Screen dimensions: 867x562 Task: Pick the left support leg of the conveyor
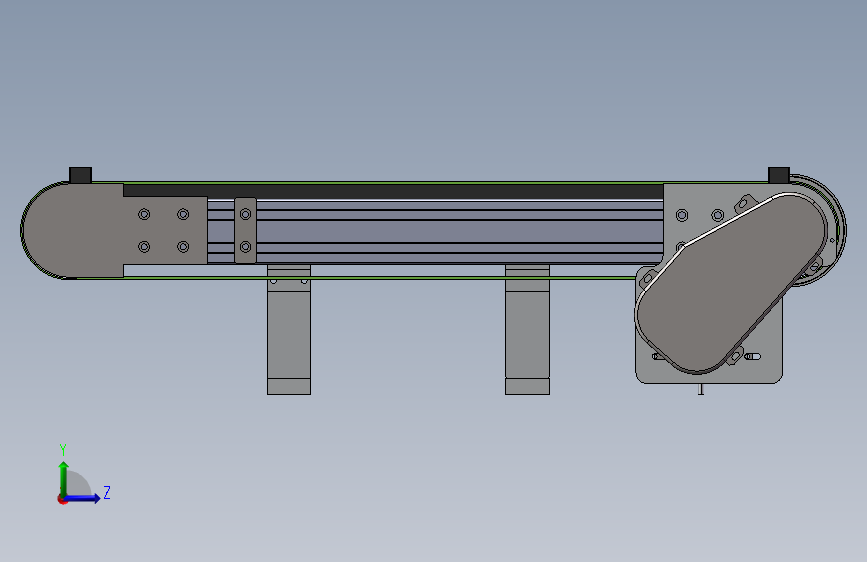point(289,329)
